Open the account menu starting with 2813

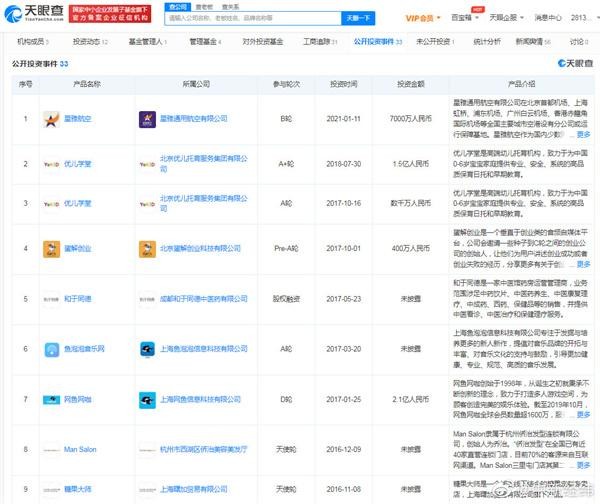coord(585,18)
